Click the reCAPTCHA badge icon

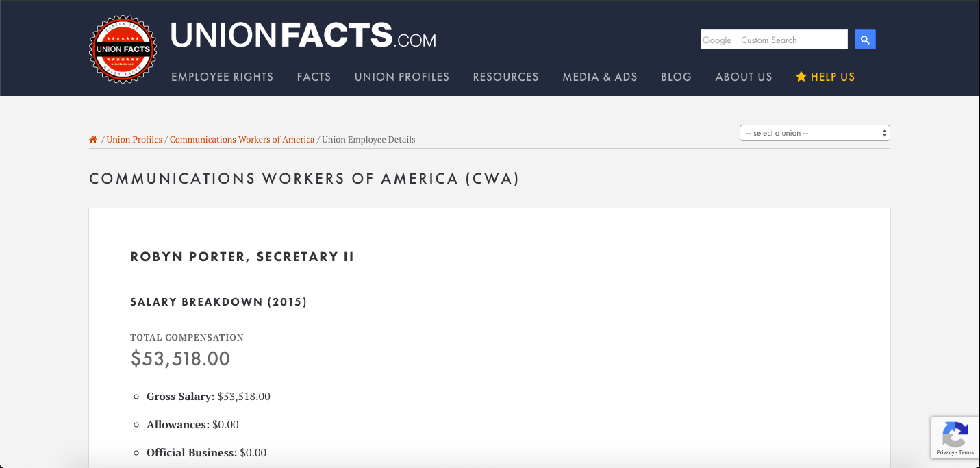tap(955, 434)
